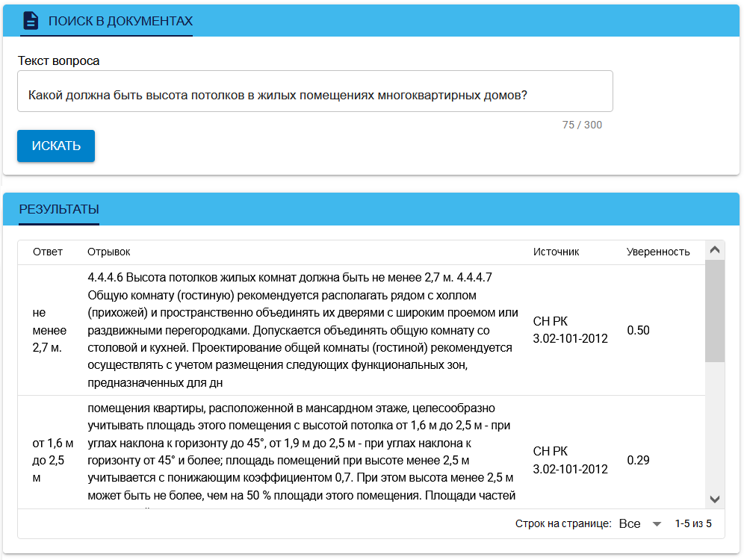Click the ИСКАТЬ search button
The image size is (744, 560).
pyautogui.click(x=56, y=146)
